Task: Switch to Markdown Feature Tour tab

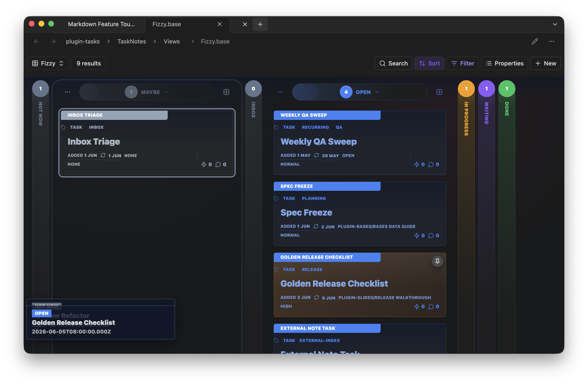Action: point(101,24)
